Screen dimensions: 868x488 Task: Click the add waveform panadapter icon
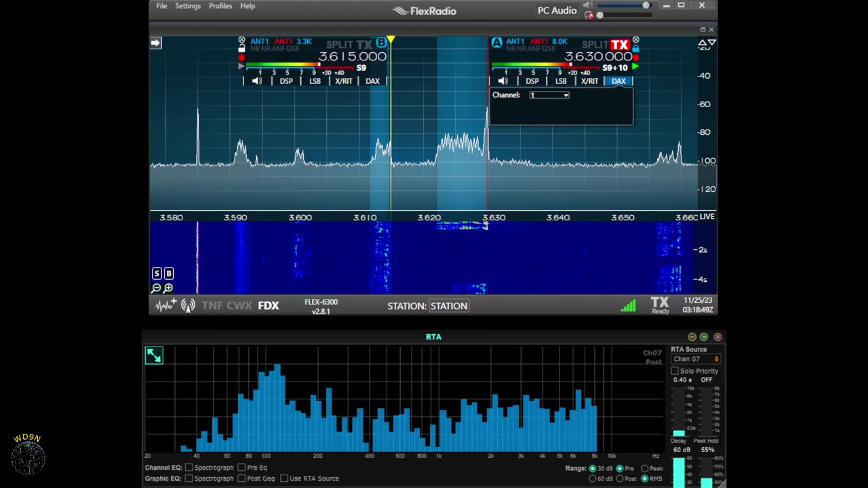165,306
